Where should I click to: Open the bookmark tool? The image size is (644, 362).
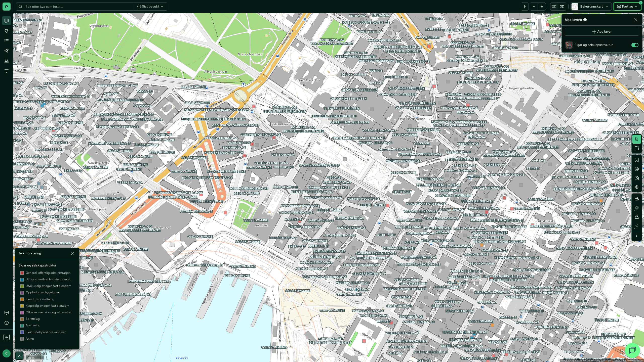[637, 160]
